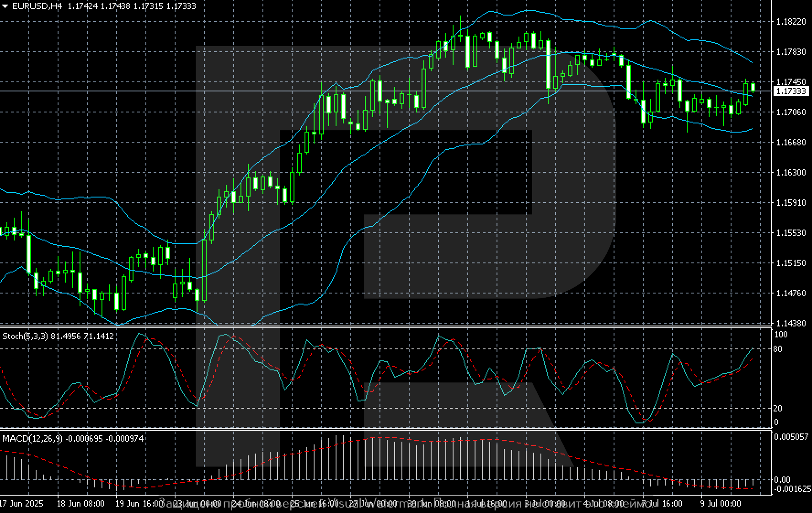Click the 1.16300 price scale label

click(791, 173)
